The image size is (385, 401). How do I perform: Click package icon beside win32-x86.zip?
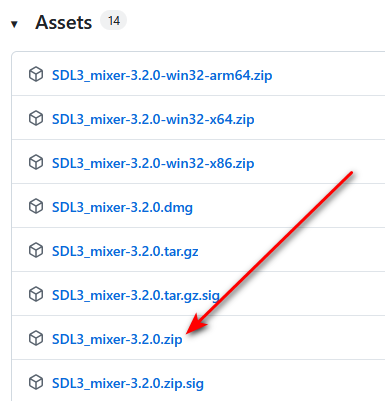[36, 162]
